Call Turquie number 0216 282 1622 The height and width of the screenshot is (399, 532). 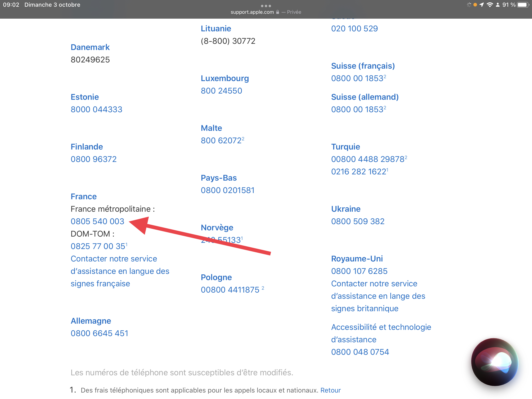pos(358,172)
